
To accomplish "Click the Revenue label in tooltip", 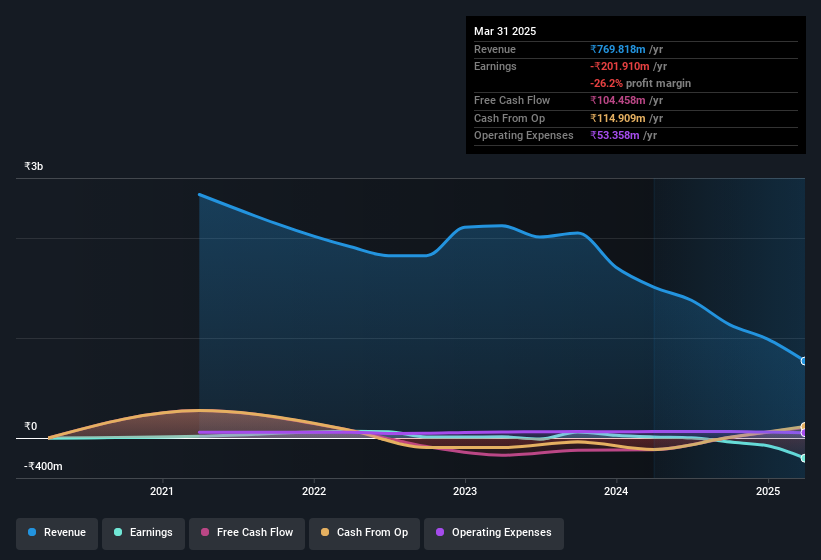I will coord(495,49).
